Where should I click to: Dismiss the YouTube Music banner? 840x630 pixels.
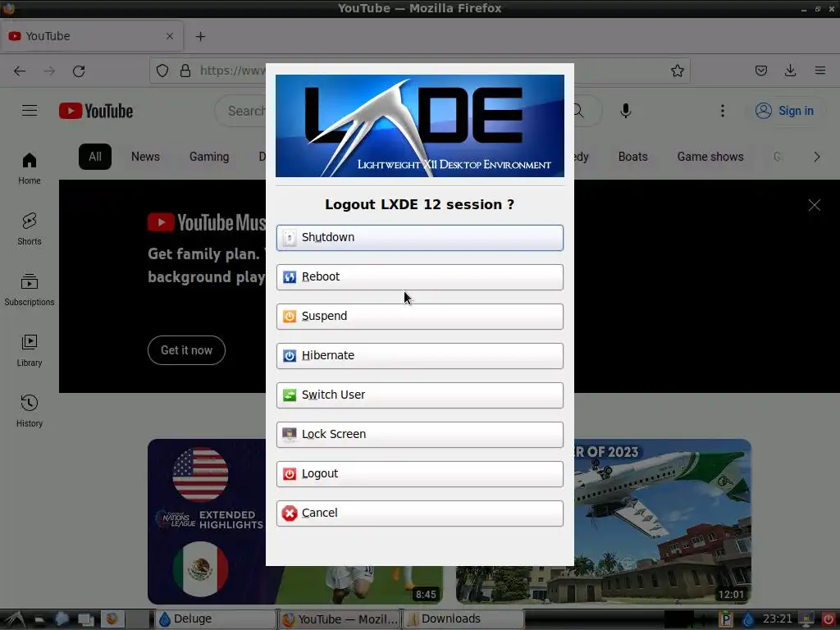(815, 205)
